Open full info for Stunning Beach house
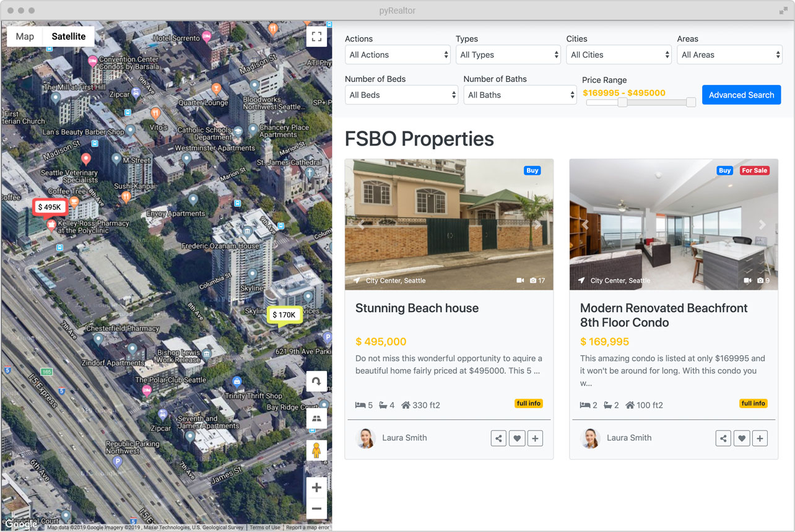This screenshot has width=795, height=532. [x=529, y=404]
